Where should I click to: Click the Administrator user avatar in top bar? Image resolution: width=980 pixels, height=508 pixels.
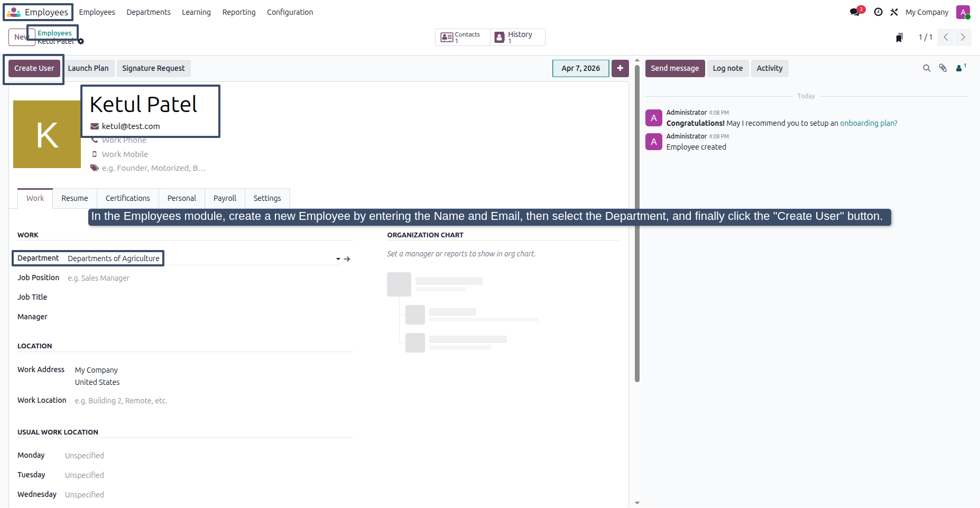click(x=963, y=12)
